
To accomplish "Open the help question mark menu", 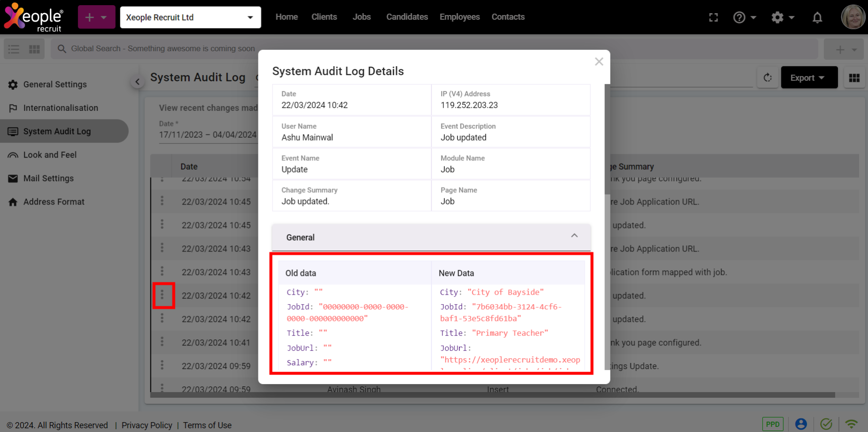I will [x=744, y=17].
